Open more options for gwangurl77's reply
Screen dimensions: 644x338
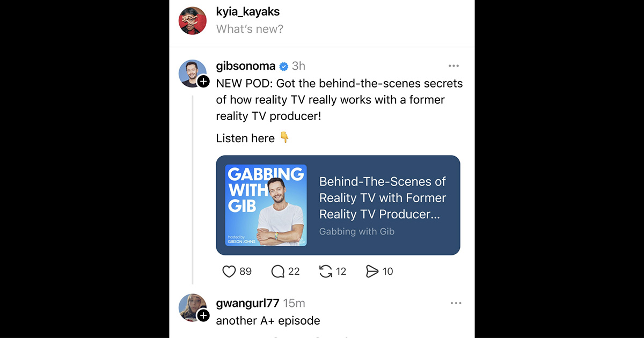pyautogui.click(x=456, y=303)
